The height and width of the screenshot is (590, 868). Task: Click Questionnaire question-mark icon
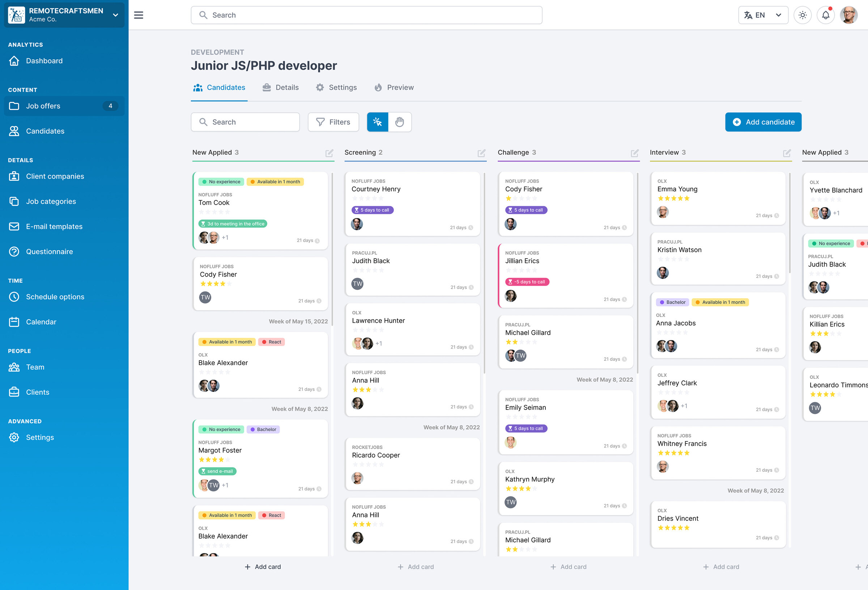coord(14,252)
